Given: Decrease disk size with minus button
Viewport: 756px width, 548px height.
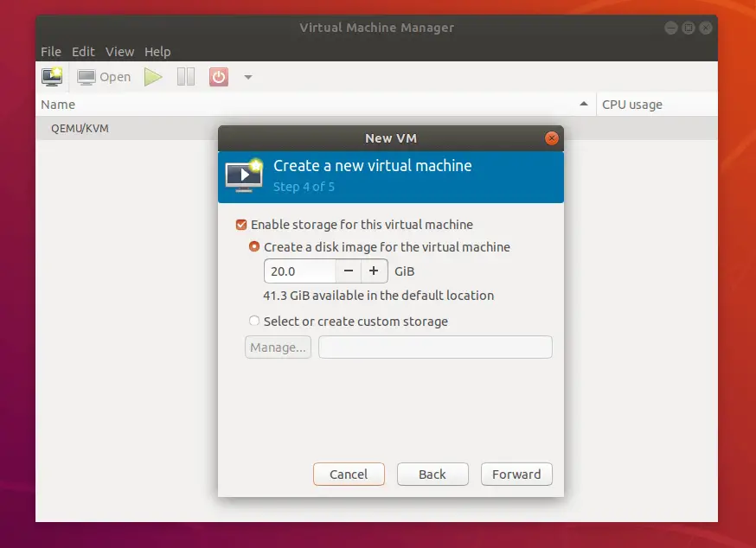Looking at the screenshot, I should tap(348, 271).
